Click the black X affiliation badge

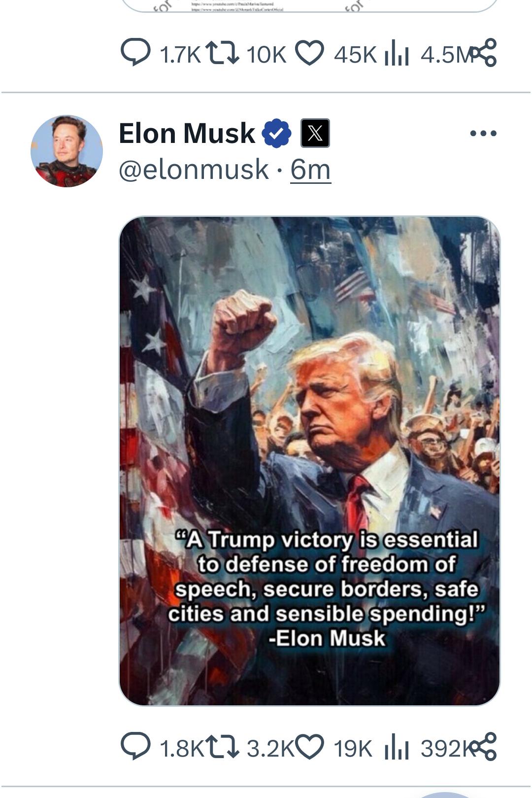click(x=315, y=133)
